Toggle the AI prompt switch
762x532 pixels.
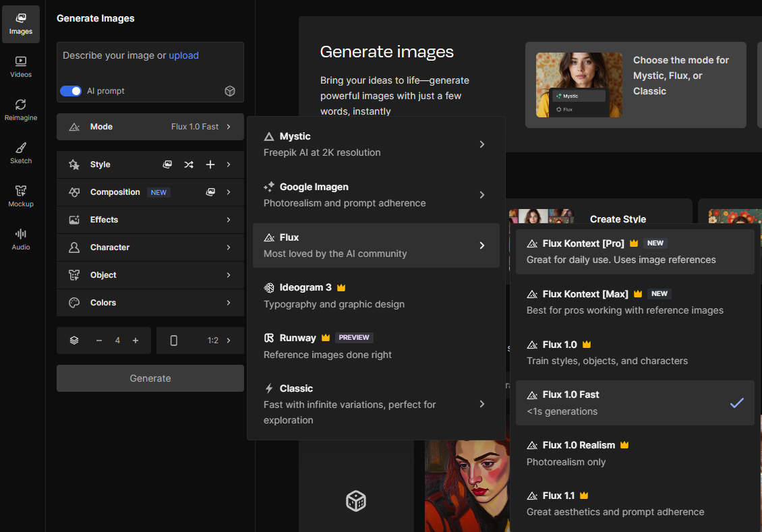coord(71,91)
